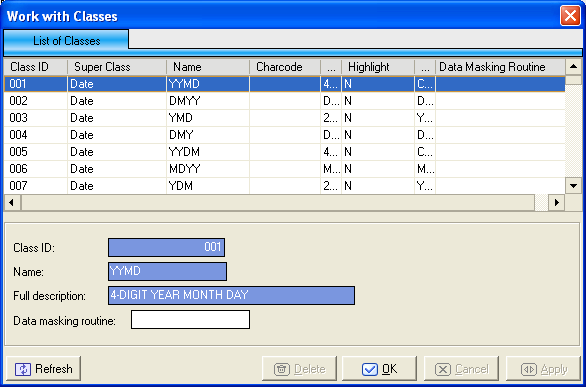This screenshot has height=387, width=586.
Task: Click the Cancel button
Action: tap(461, 369)
